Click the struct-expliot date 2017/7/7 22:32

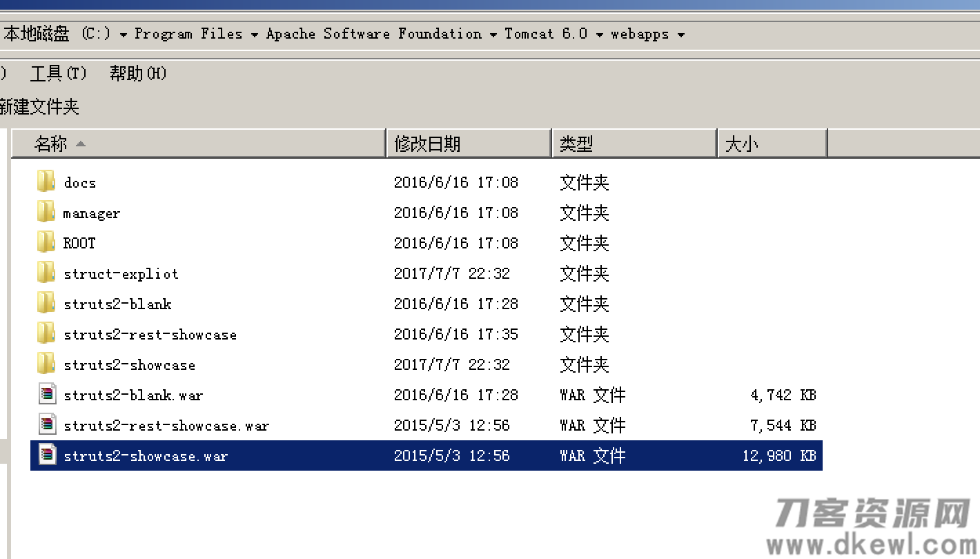tap(452, 274)
